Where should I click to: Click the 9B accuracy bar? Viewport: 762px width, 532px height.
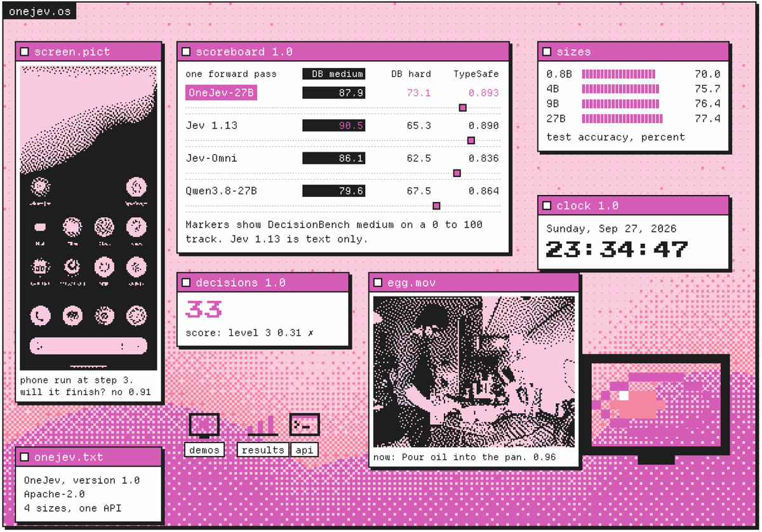tap(621, 103)
